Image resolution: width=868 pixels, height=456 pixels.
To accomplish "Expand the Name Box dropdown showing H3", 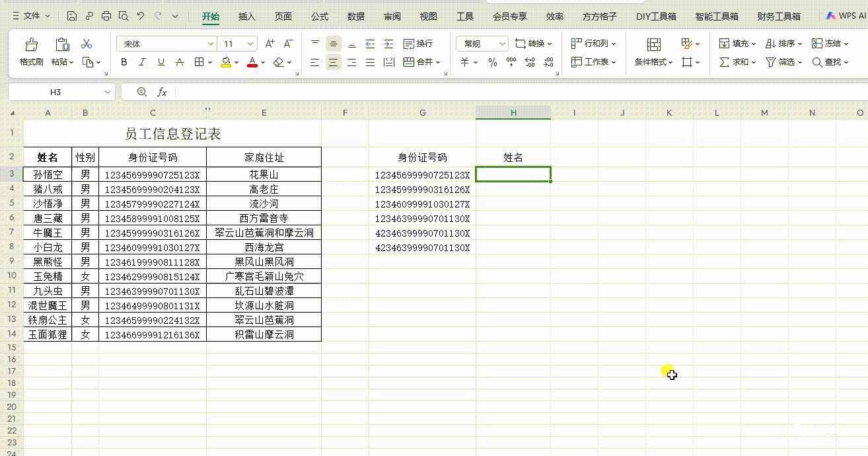I will tap(108, 93).
